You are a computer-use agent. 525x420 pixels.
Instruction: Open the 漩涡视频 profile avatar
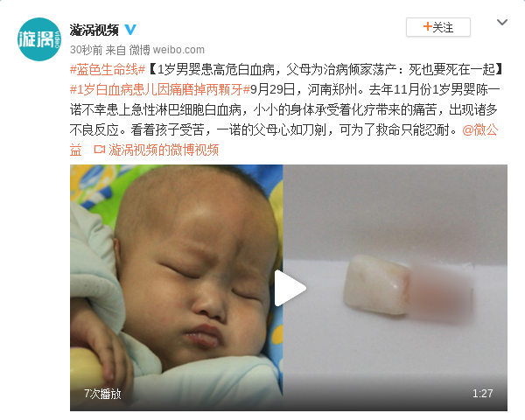click(x=39, y=39)
